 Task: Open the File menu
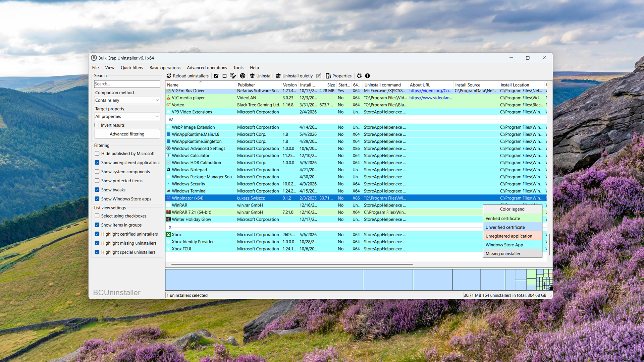point(95,68)
